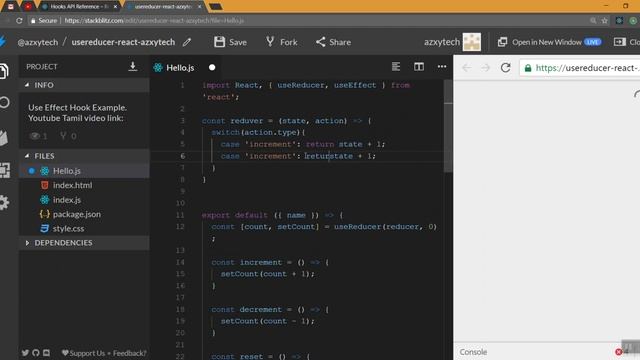Click the Save button

[x=230, y=42]
